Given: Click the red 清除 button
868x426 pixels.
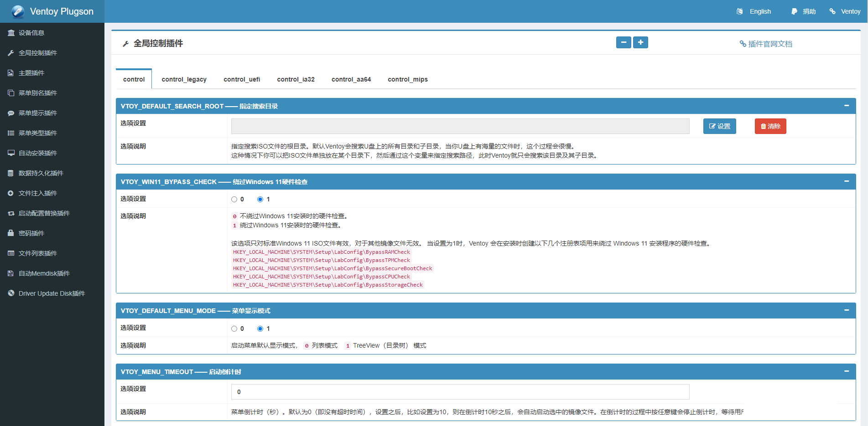Looking at the screenshot, I should [x=770, y=126].
